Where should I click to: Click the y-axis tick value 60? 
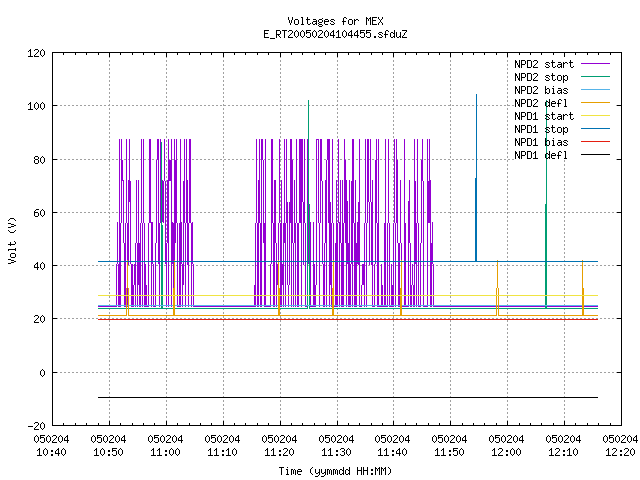pos(39,213)
